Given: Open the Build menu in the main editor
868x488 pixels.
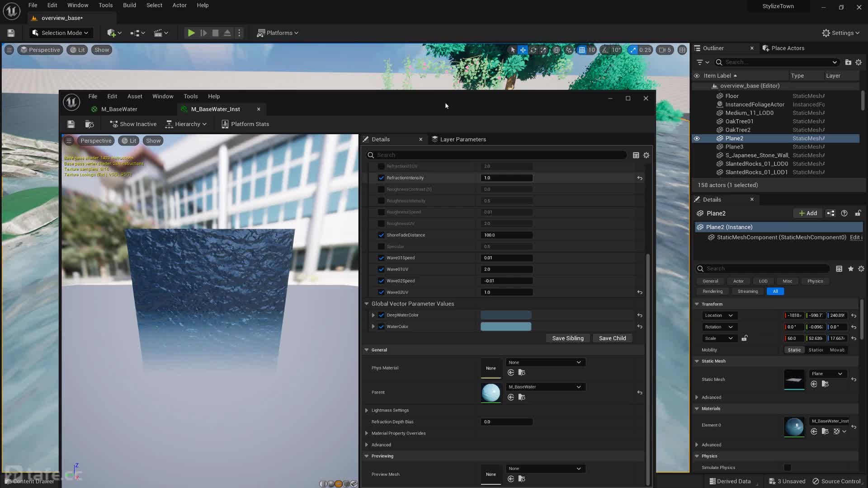Looking at the screenshot, I should [129, 5].
